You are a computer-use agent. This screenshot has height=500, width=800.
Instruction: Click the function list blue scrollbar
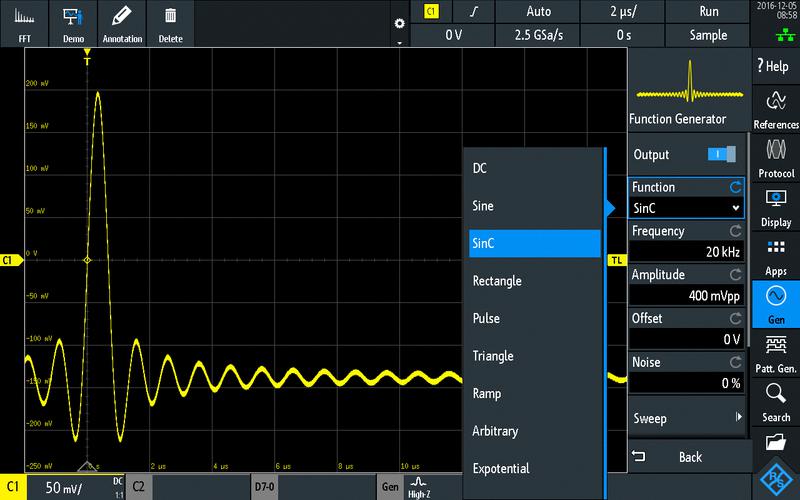click(605, 323)
